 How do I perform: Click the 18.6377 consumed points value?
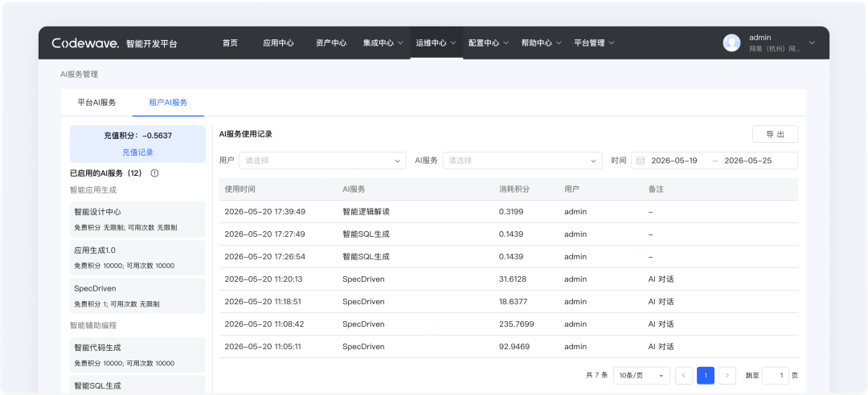pos(513,302)
